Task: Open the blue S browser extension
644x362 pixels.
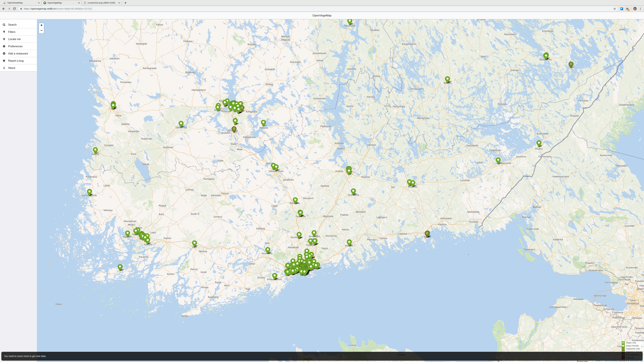Action: click(x=622, y=9)
